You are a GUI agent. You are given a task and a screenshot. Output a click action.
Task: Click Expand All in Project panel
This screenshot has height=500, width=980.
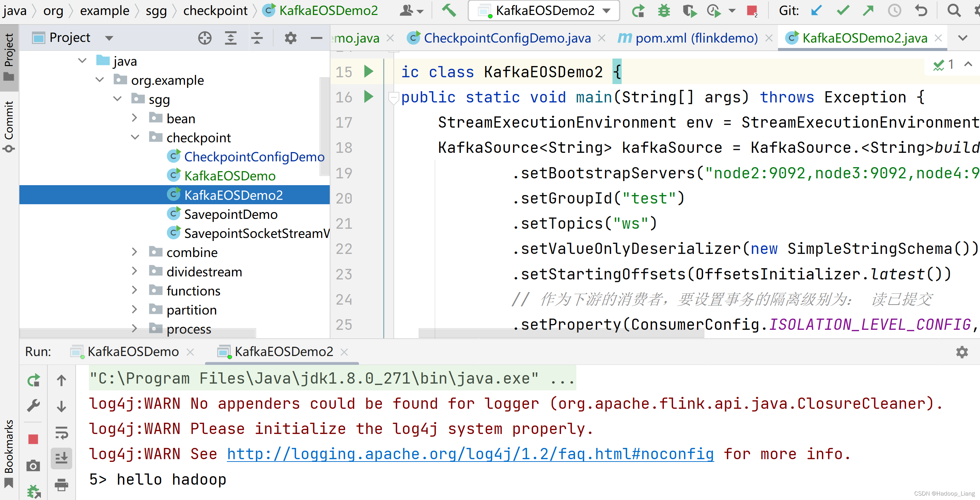tap(231, 38)
